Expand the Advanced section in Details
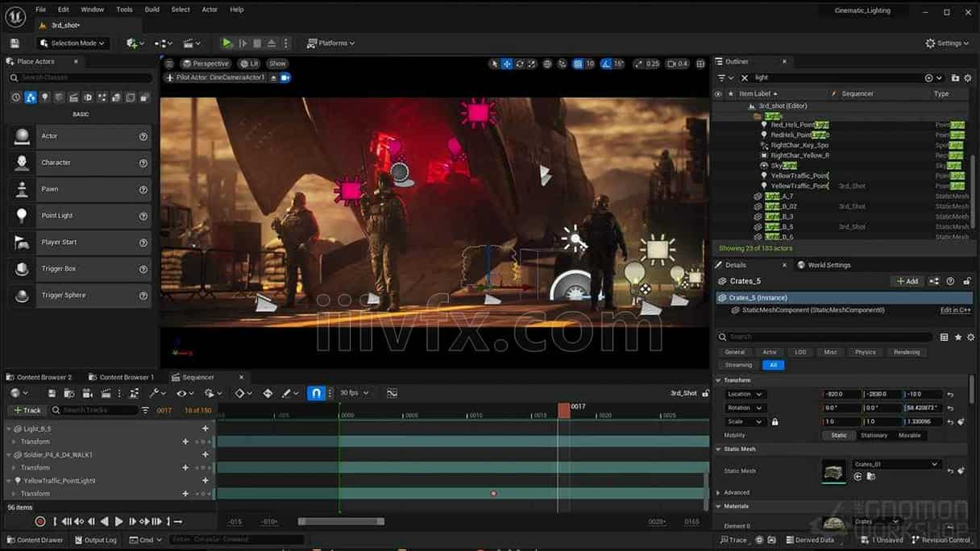The width and height of the screenshot is (980, 551). click(x=718, y=493)
